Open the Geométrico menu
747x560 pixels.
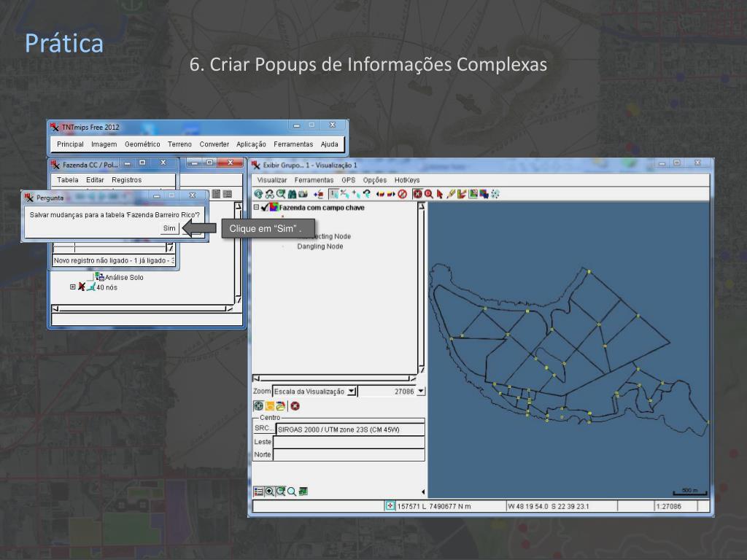click(142, 144)
